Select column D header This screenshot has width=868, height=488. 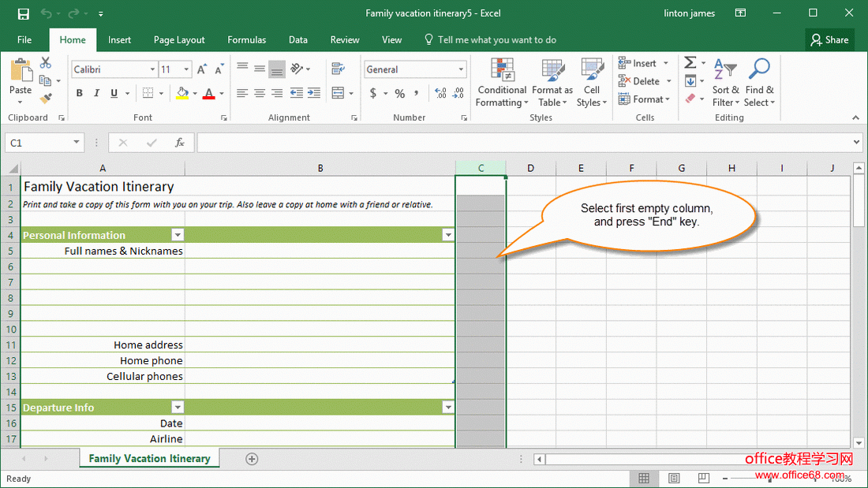[530, 168]
